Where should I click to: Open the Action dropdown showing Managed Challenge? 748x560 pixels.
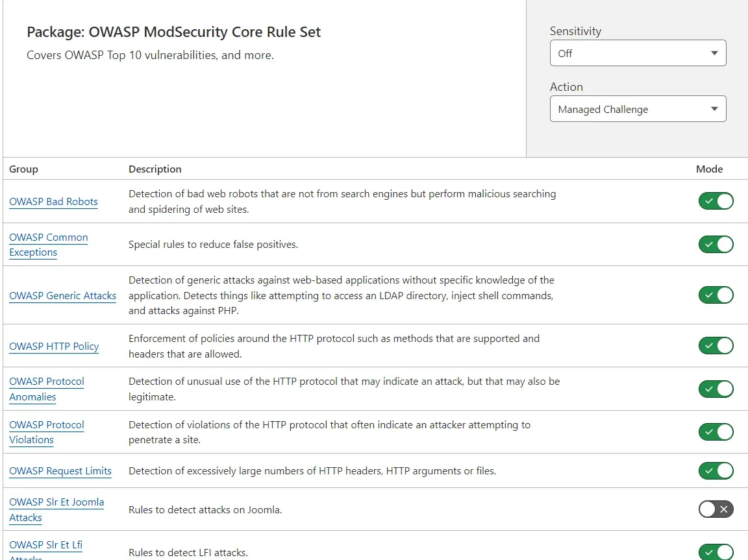(638, 109)
